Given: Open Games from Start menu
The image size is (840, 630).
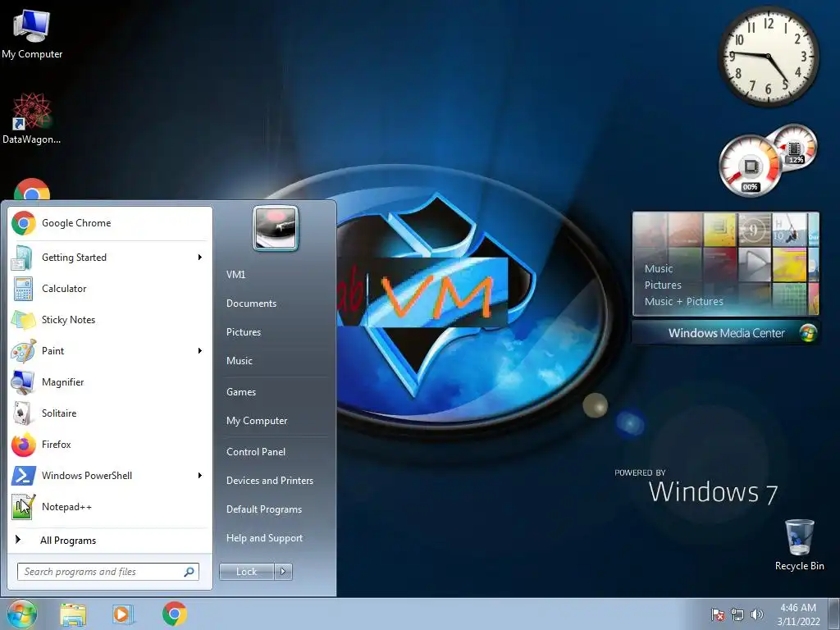Looking at the screenshot, I should click(x=241, y=392).
